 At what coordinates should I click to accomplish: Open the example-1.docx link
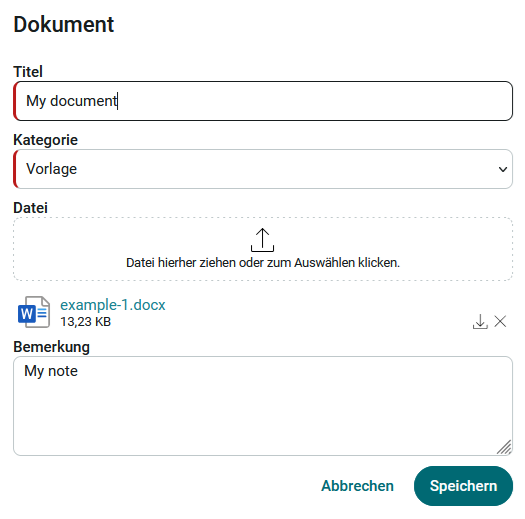coord(112,305)
